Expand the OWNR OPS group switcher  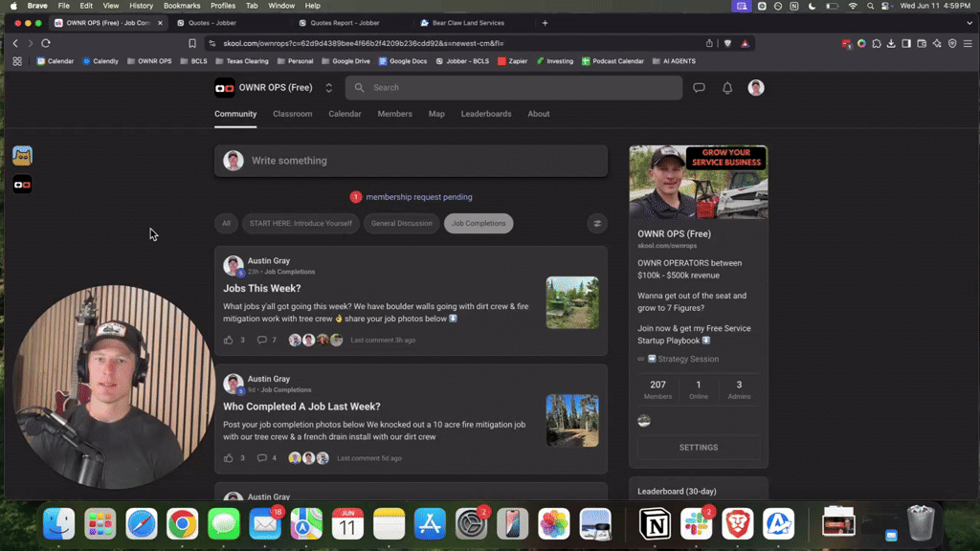tap(329, 87)
